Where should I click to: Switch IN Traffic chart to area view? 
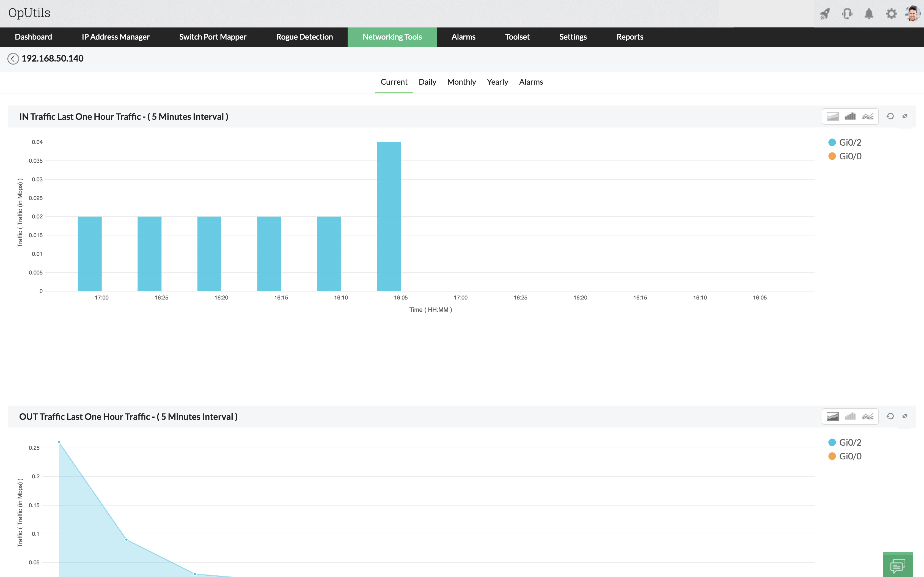tap(832, 116)
